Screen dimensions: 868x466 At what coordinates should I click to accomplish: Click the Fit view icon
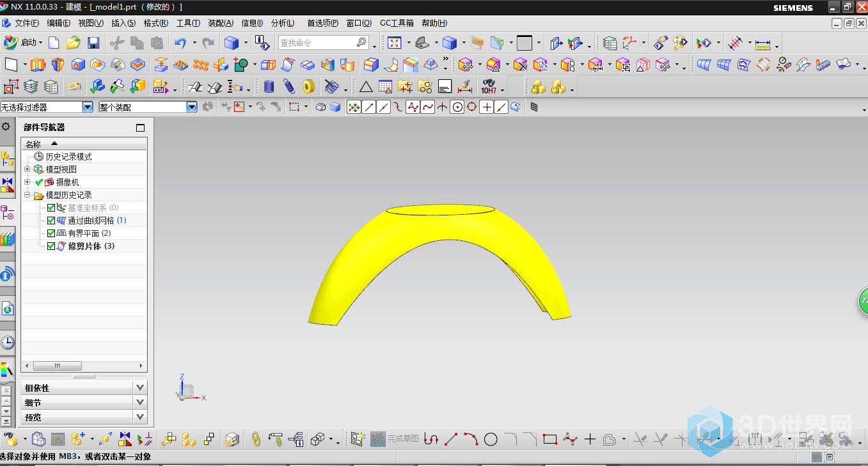click(395, 43)
